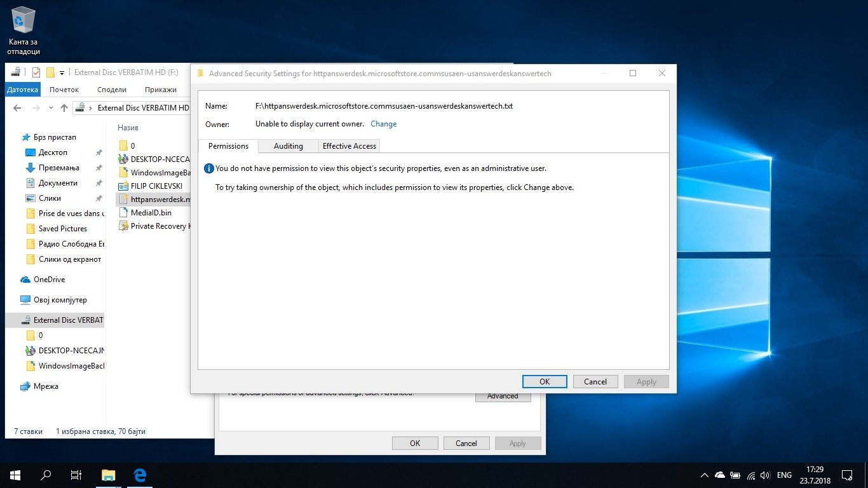The height and width of the screenshot is (488, 868).
Task: Switch to the Сподели ribbon tab
Action: coord(112,90)
